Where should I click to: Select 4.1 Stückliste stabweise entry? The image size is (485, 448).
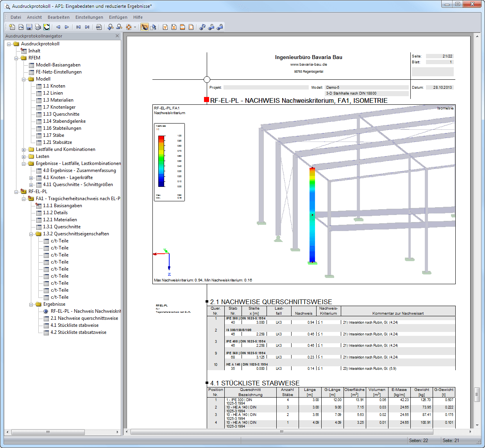[74, 325]
